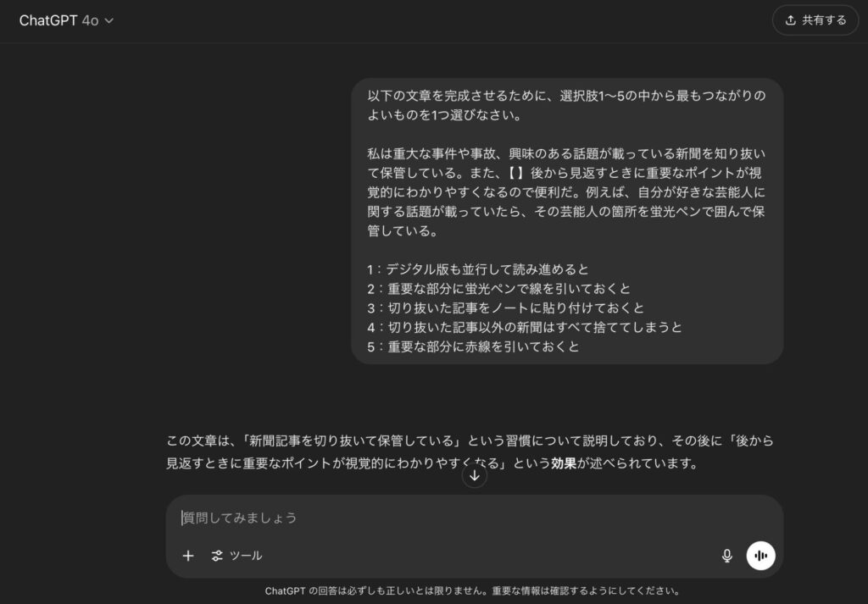The image size is (868, 604).
Task: Click option 5 about 赤線 in the message
Action: point(473,346)
